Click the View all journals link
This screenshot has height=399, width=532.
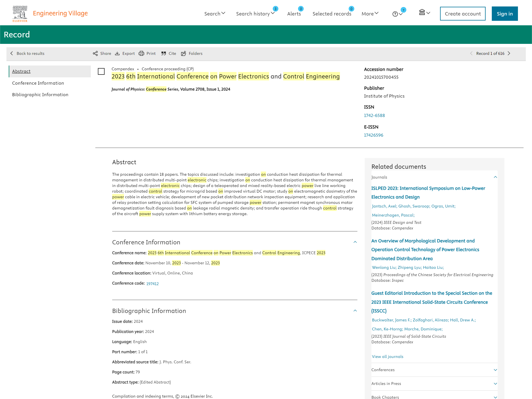(x=387, y=357)
